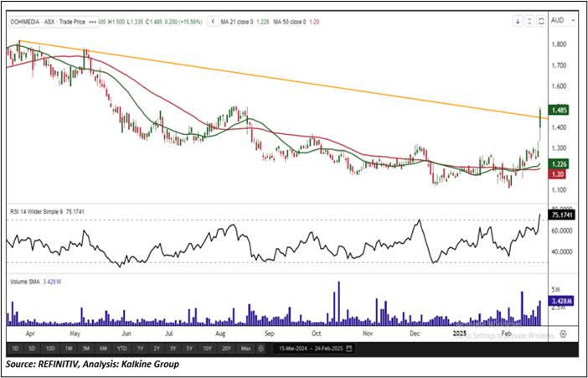The width and height of the screenshot is (588, 378).
Task: Select the 10Y time range
Action: point(208,349)
